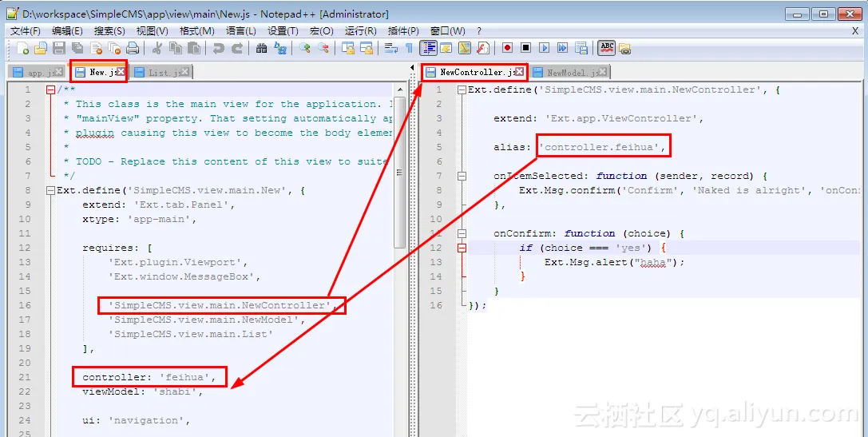Viewport: 868px width, 437px height.
Task: Click the Save All toolbar icon
Action: (x=77, y=49)
